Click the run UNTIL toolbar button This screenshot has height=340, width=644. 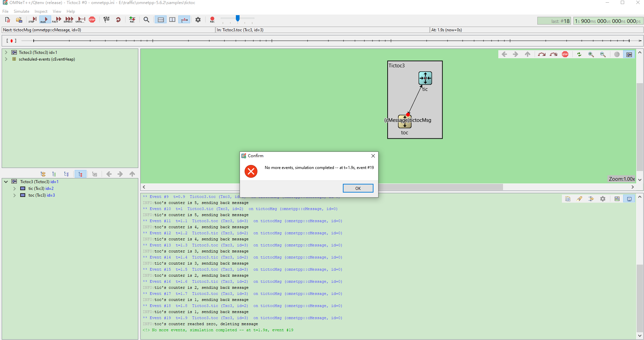(x=81, y=20)
